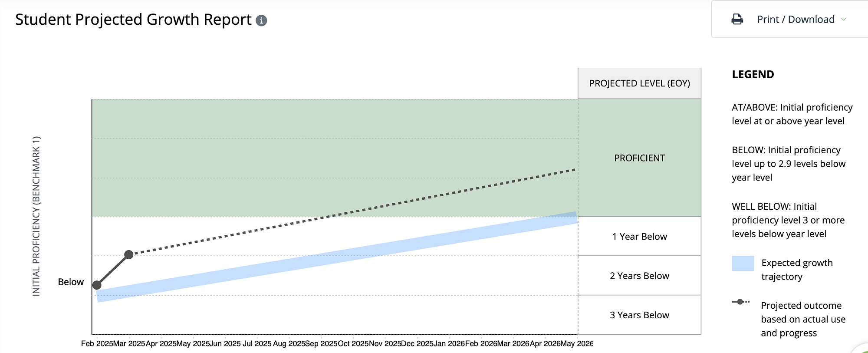Click the printer icon
This screenshot has height=353, width=868.
(x=737, y=20)
